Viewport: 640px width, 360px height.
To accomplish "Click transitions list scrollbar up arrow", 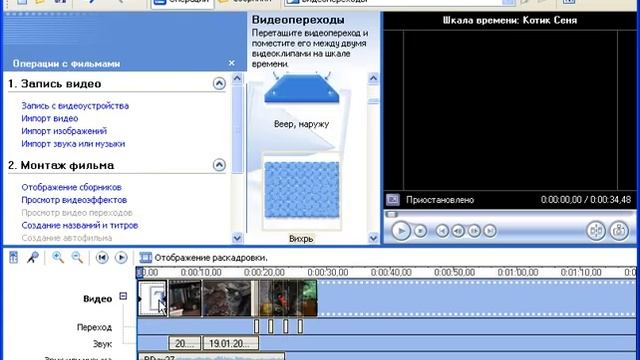I will pos(373,78).
